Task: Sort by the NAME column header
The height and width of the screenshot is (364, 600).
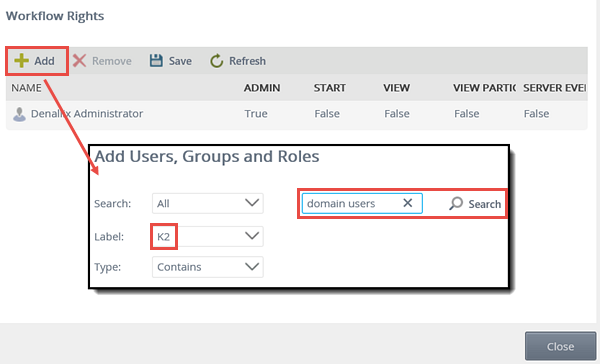Action: point(26,88)
